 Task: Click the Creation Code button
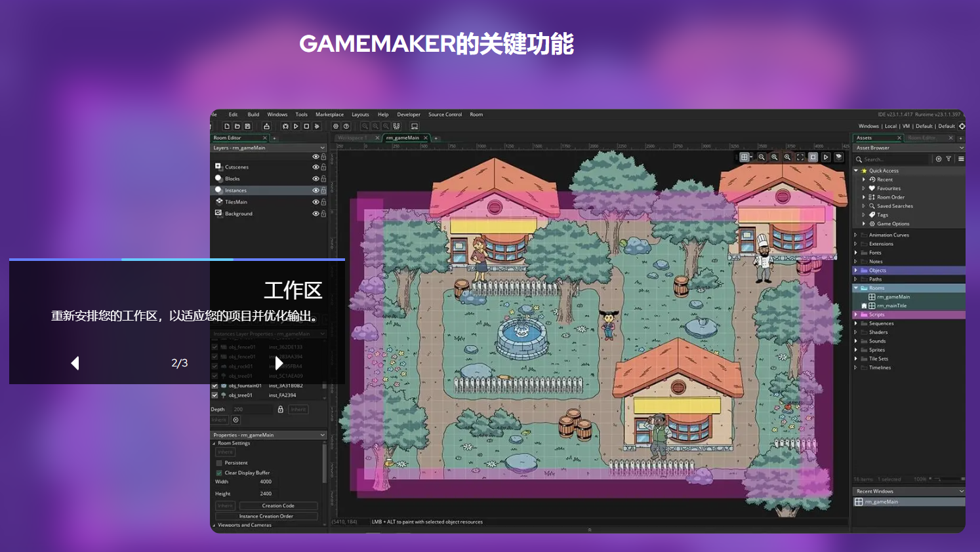coord(278,506)
